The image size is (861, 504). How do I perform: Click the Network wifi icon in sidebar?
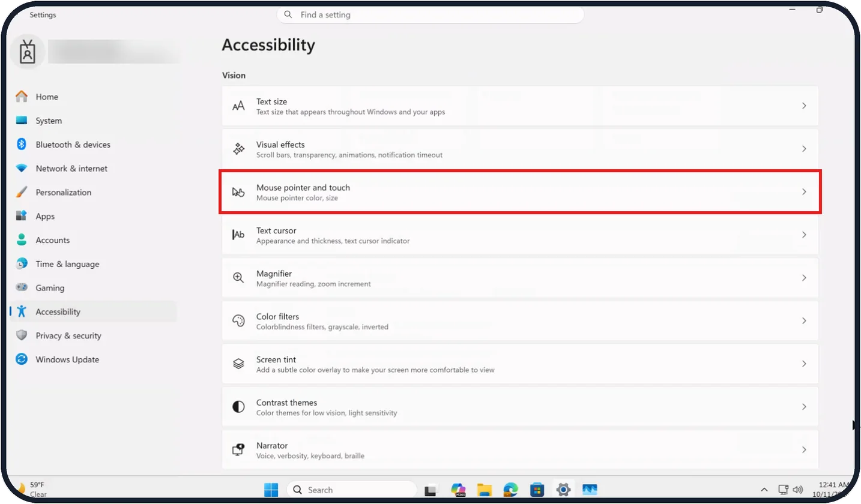[x=22, y=169]
